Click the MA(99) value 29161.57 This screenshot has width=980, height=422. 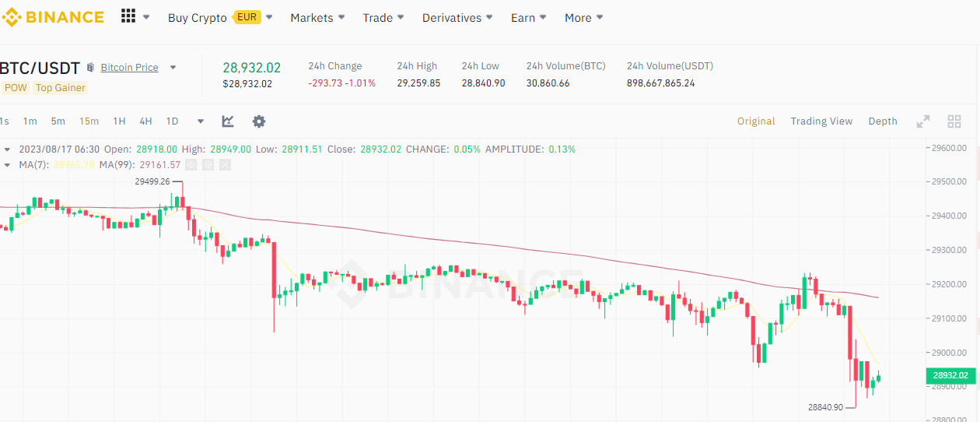(x=159, y=164)
